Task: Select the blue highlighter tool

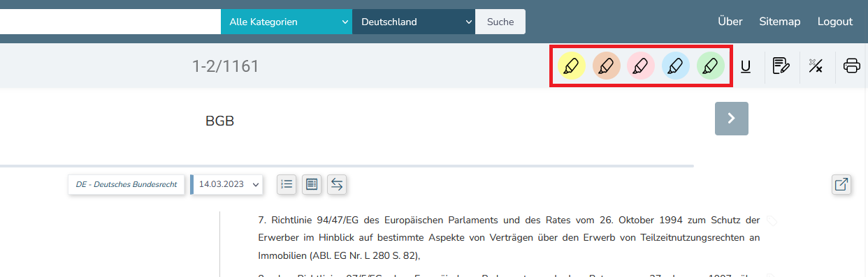Action: click(676, 66)
